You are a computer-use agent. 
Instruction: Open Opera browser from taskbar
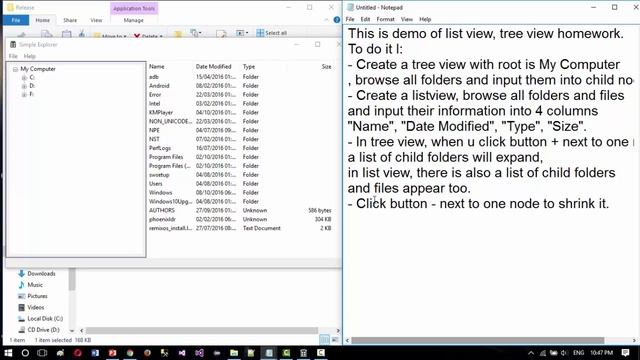(x=78, y=353)
